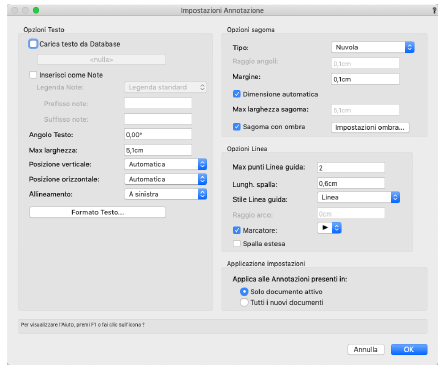Click the Opzioni Testo group label
The width and height of the screenshot is (443, 371).
(44, 30)
